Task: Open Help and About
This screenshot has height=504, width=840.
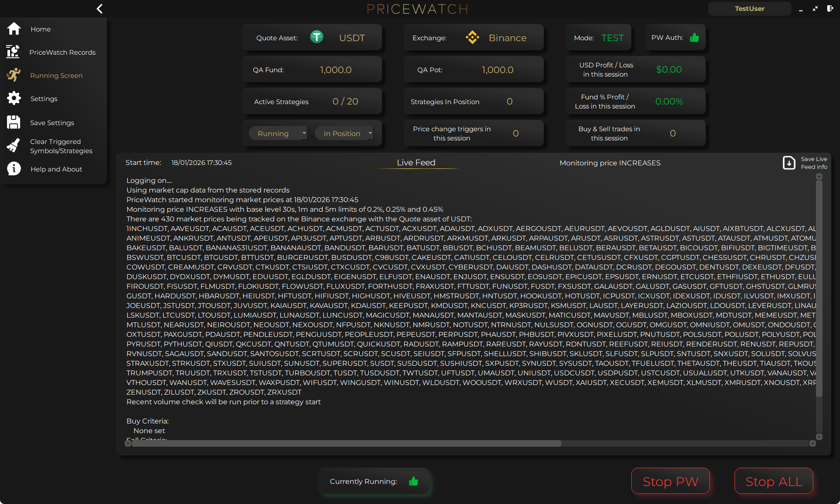Action: 14,168
